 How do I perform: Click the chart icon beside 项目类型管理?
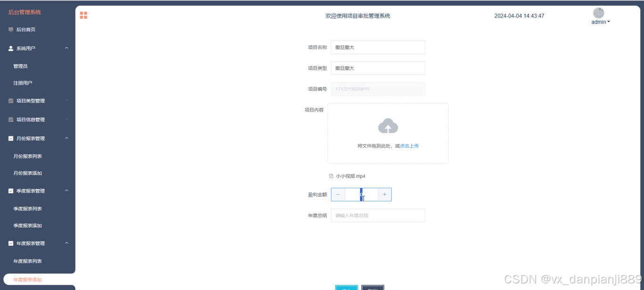tap(11, 100)
